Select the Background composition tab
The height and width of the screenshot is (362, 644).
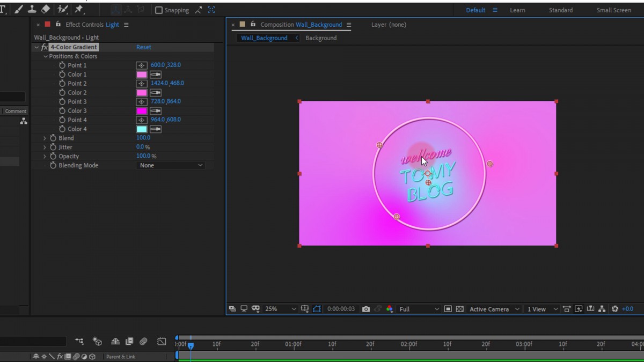[321, 38]
